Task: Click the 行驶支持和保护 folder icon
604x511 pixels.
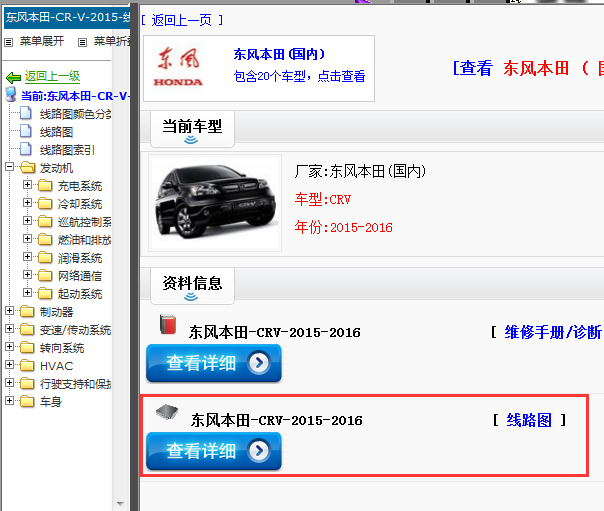Action: 27,383
